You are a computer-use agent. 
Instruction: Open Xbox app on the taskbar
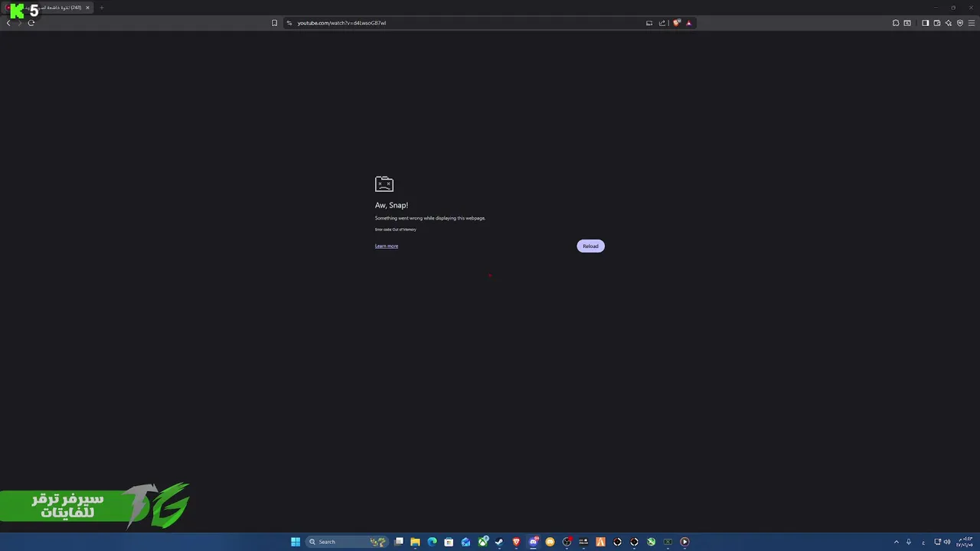pos(483,542)
